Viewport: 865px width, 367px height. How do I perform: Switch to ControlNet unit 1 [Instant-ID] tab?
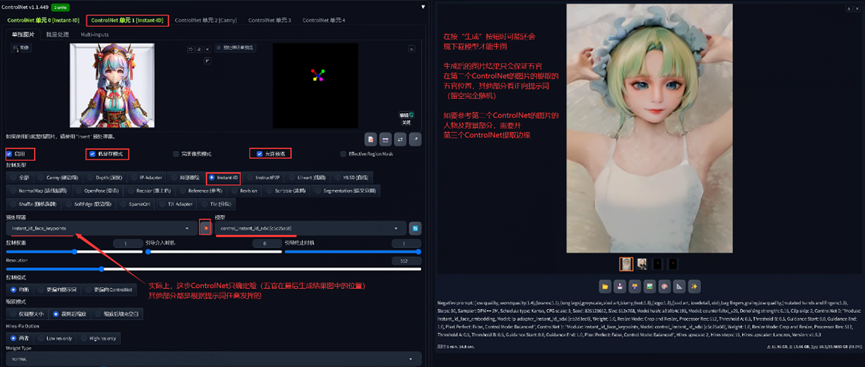point(127,20)
